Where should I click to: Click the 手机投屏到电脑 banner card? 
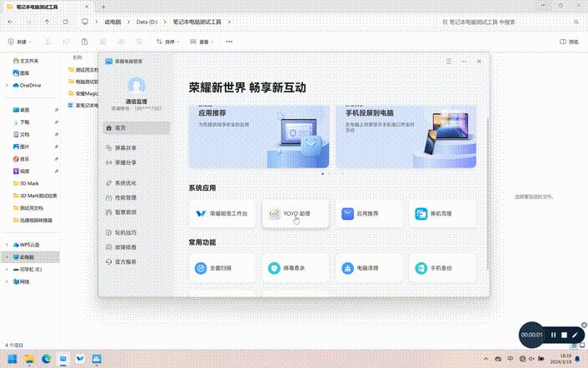coord(406,137)
